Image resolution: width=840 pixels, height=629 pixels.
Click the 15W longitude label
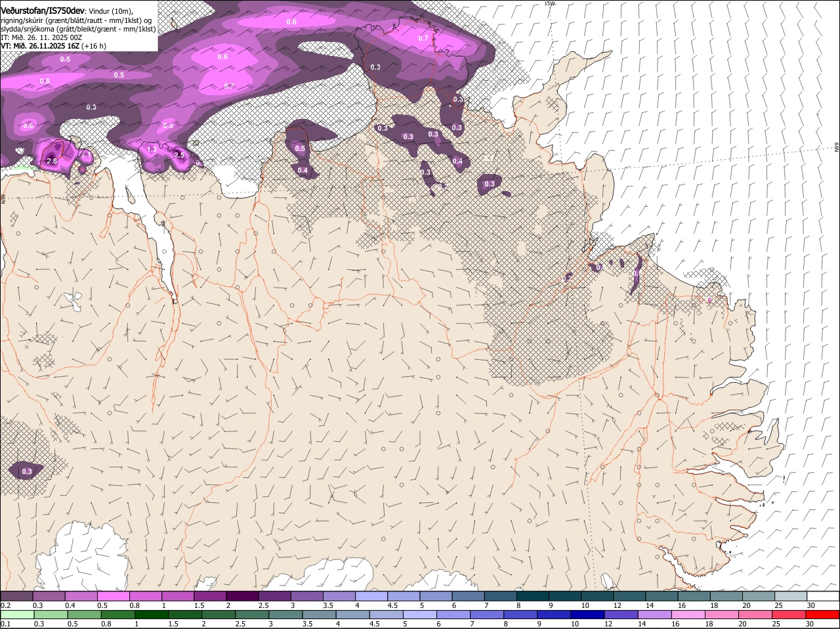[549, 3]
